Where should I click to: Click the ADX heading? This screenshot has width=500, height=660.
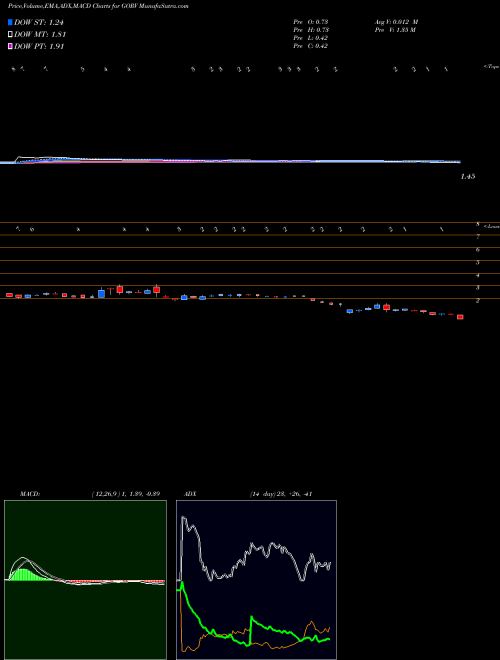(190, 494)
